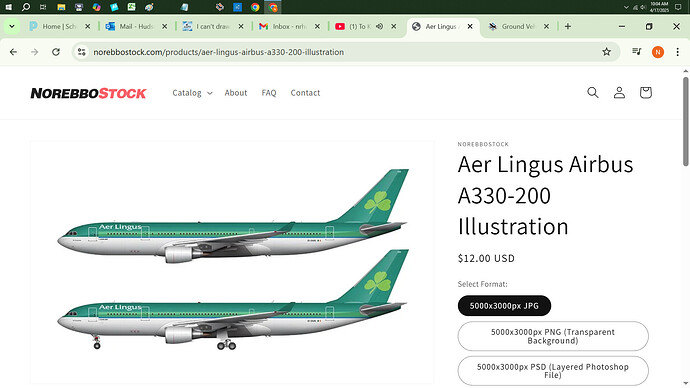Bookmark this page with the star icon
The image size is (690, 388).
click(x=606, y=52)
